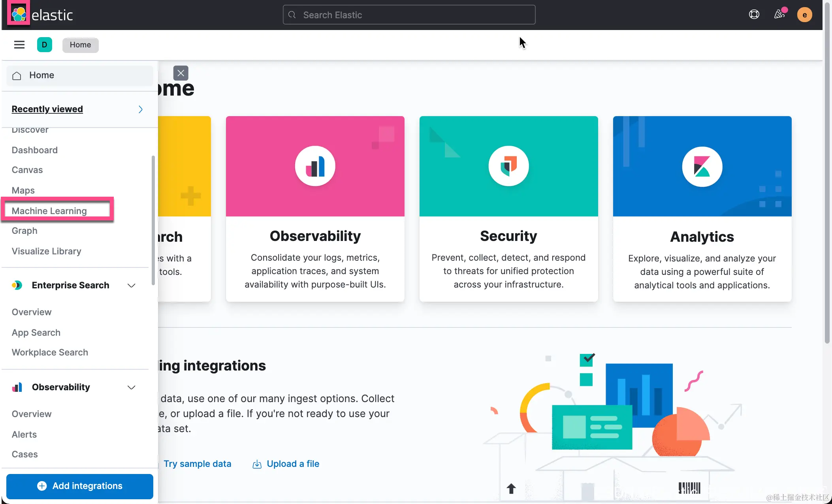Click the Analytics Kibana icon card
The width and height of the screenshot is (832, 504).
click(702, 167)
